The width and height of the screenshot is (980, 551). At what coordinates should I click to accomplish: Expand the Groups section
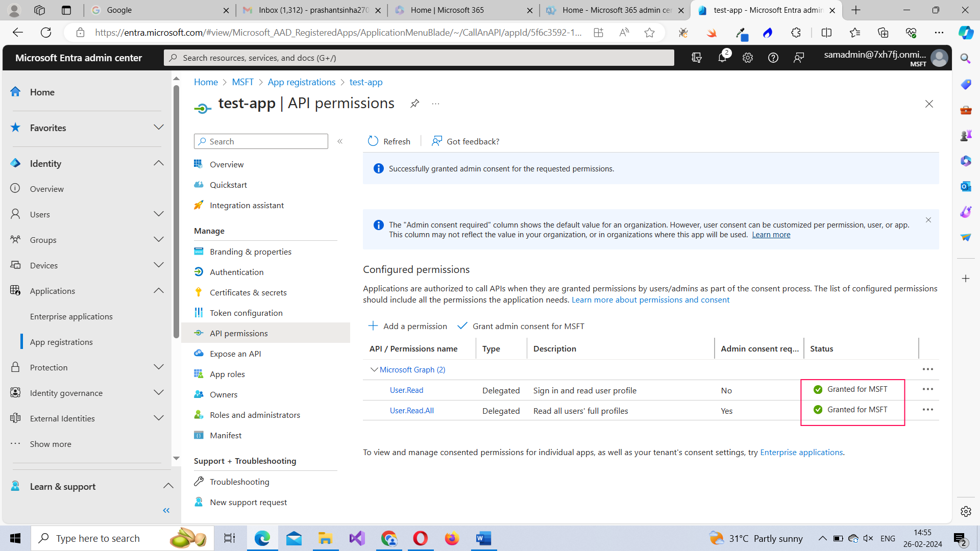(159, 239)
